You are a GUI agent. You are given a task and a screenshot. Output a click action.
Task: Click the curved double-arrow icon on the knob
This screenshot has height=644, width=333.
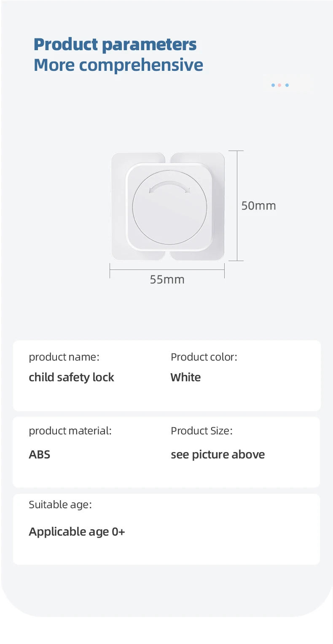tap(169, 187)
